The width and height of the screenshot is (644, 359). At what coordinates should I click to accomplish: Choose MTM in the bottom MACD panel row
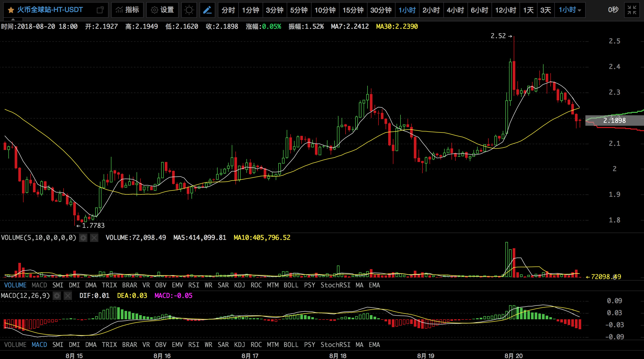coord(273,345)
